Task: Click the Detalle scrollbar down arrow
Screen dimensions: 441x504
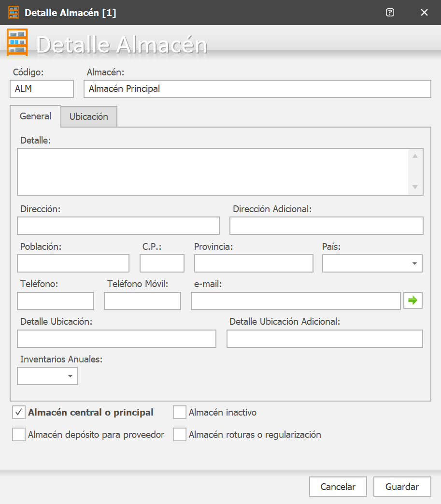Action: 415,187
